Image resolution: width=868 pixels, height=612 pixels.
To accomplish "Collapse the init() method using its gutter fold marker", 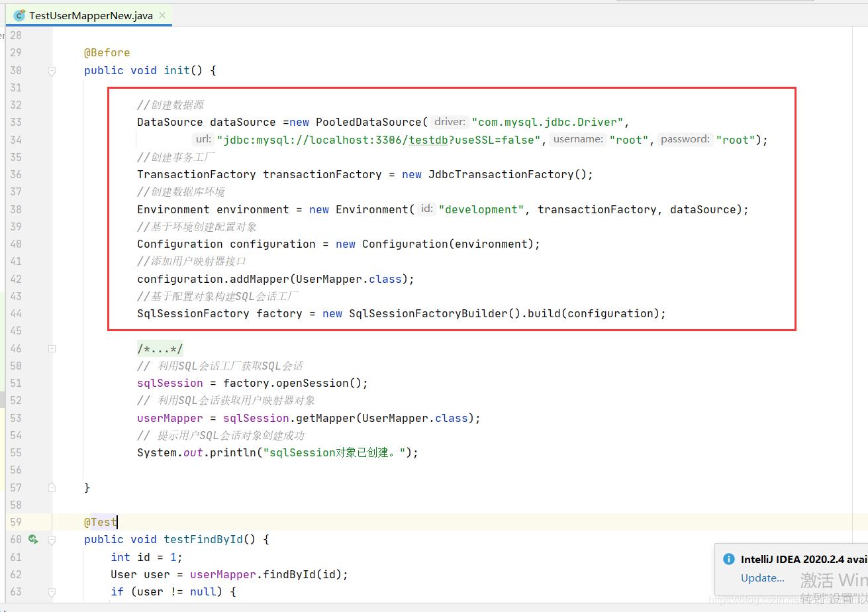I will click(x=52, y=70).
